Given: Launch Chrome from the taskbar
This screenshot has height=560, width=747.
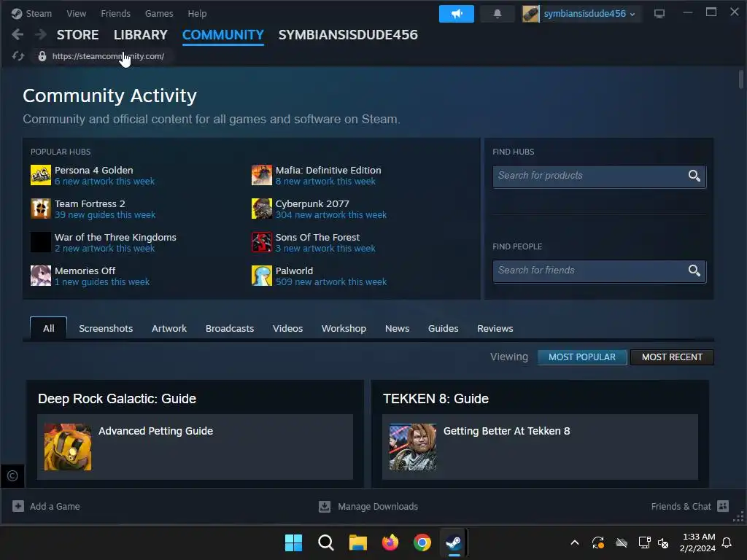Looking at the screenshot, I should click(422, 542).
